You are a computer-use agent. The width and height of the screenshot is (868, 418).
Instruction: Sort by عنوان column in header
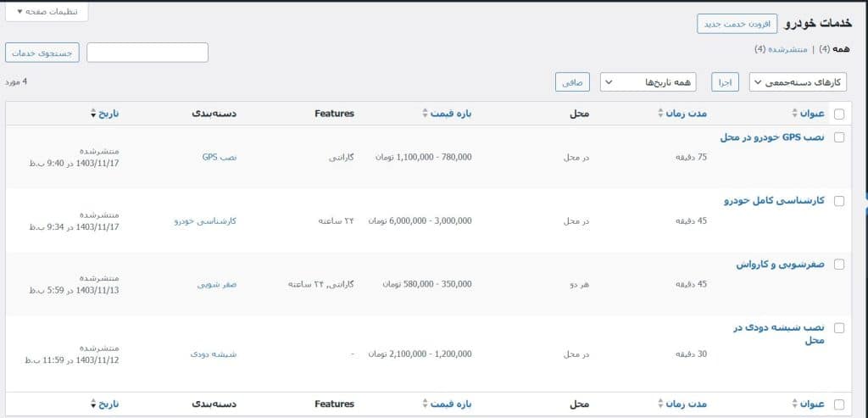click(x=809, y=114)
